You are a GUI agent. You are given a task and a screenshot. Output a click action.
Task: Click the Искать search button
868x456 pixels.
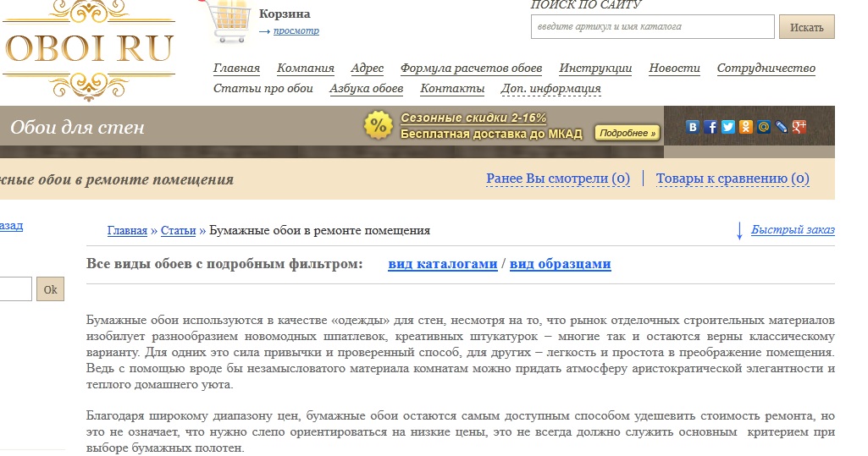click(806, 27)
